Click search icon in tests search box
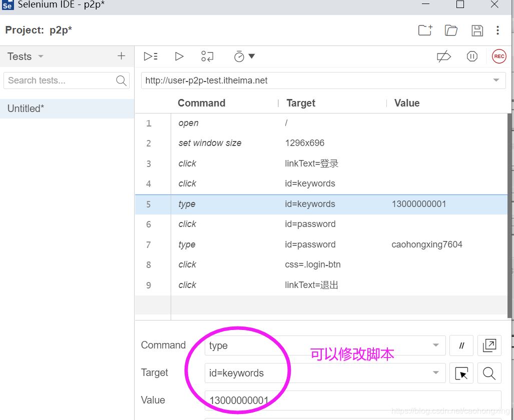The width and height of the screenshot is (514, 420). [x=121, y=80]
